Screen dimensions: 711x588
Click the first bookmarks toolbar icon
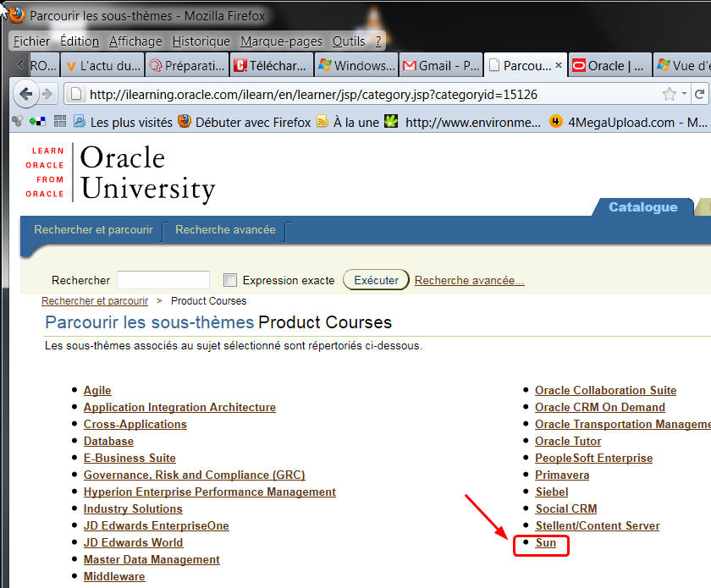(x=18, y=121)
